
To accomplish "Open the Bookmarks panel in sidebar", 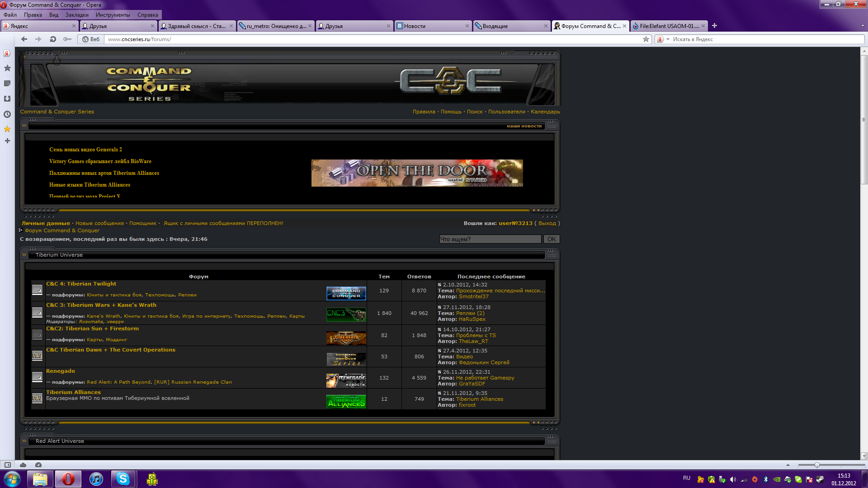I will [7, 68].
